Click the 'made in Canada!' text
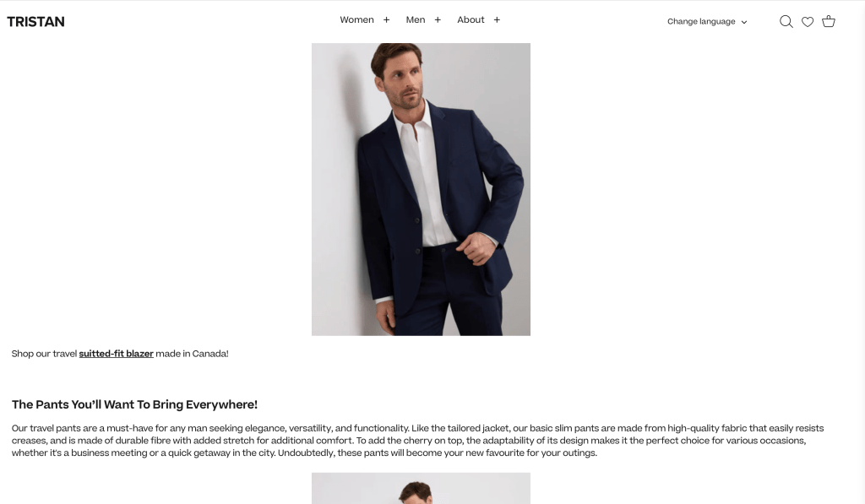The height and width of the screenshot is (504, 865). (192, 354)
